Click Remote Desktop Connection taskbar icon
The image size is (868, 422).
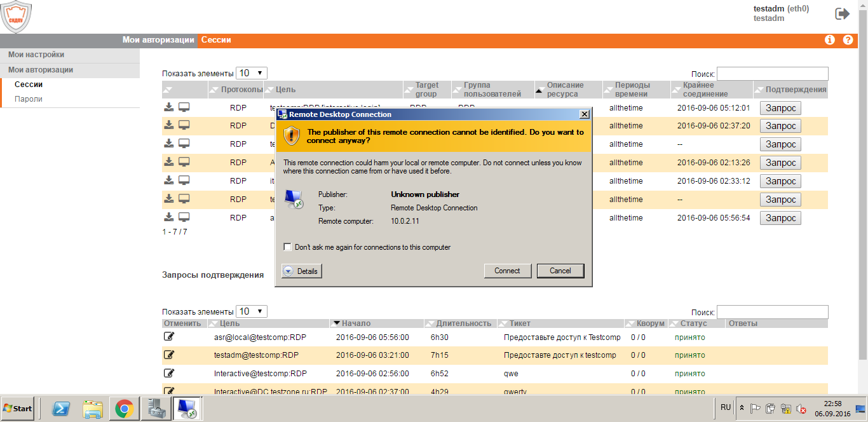coord(187,409)
